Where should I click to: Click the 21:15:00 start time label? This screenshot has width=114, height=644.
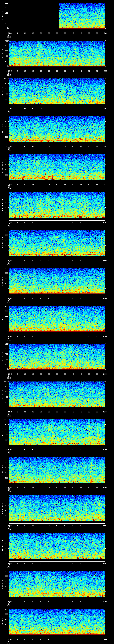point(9,450)
